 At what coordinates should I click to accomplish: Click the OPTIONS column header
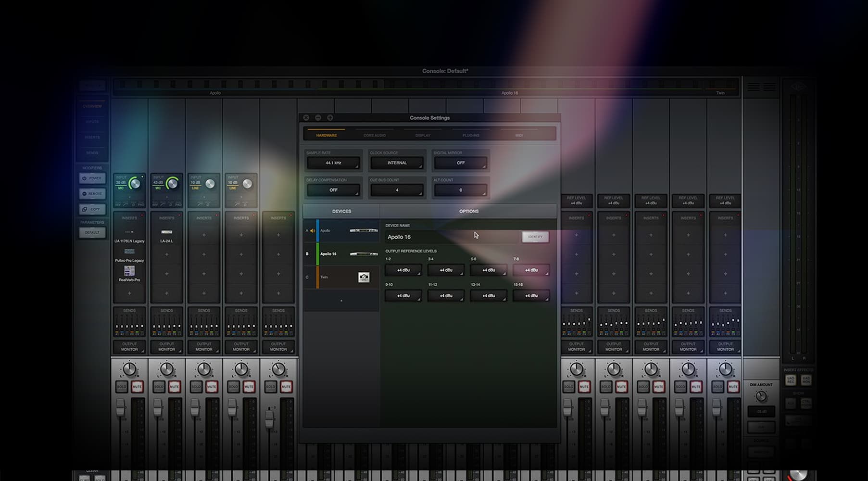click(x=469, y=211)
